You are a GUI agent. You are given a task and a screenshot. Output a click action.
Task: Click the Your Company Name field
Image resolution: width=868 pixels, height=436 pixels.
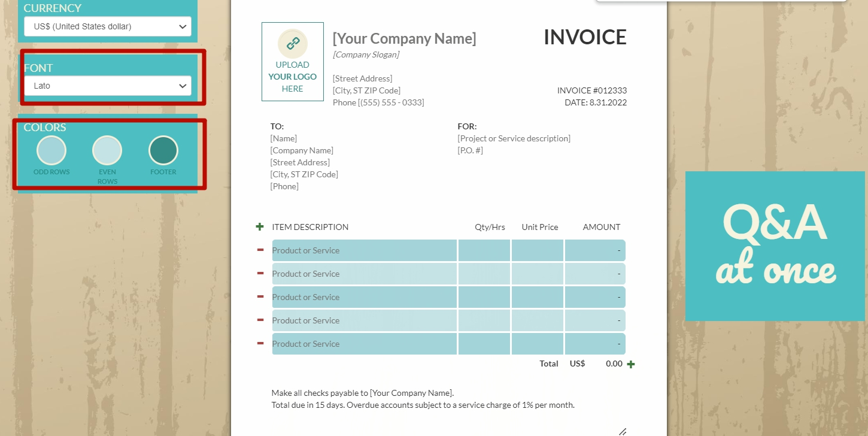click(404, 39)
